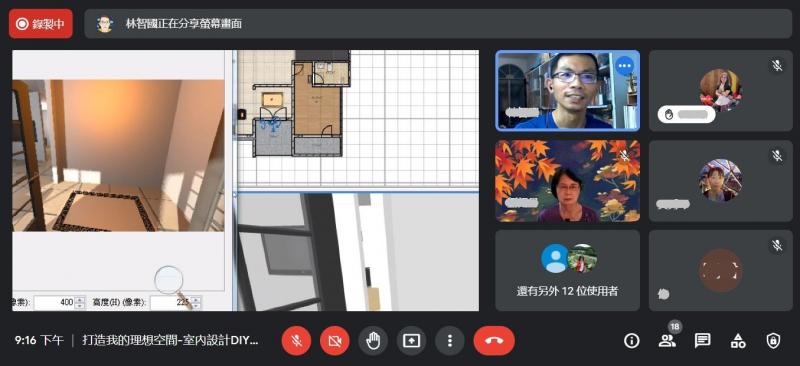800x366 pixels.
Task: Click the generic blue avatar in the 12 others tile
Action: pyautogui.click(x=555, y=258)
